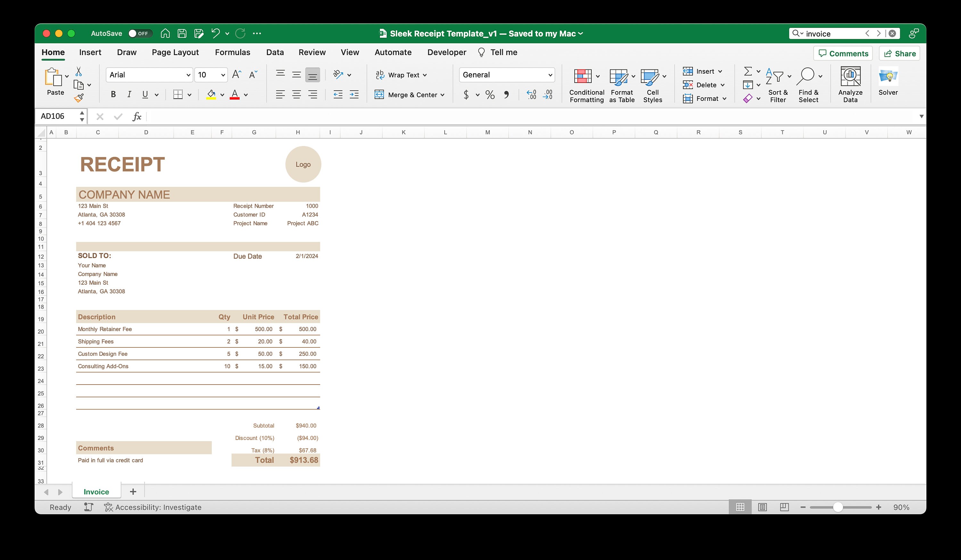Viewport: 961px width, 560px height.
Task: Click the Increase Indent icon
Action: [x=354, y=94]
